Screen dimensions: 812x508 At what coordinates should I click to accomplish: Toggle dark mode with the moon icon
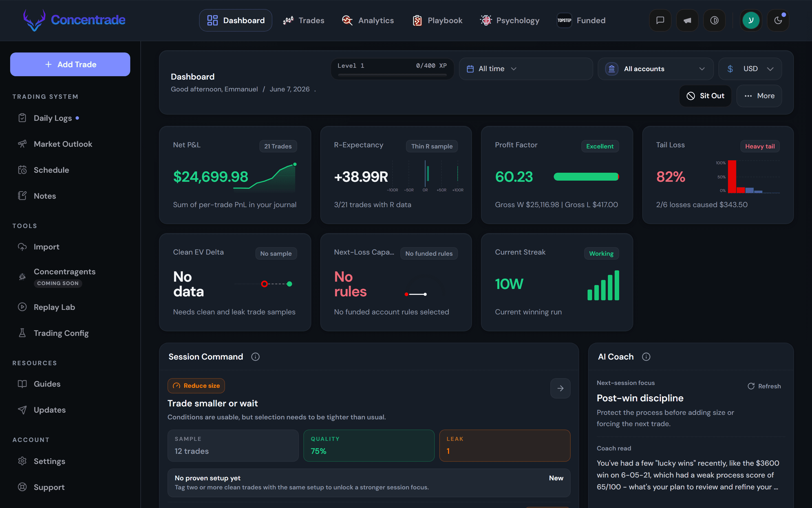tap(778, 21)
